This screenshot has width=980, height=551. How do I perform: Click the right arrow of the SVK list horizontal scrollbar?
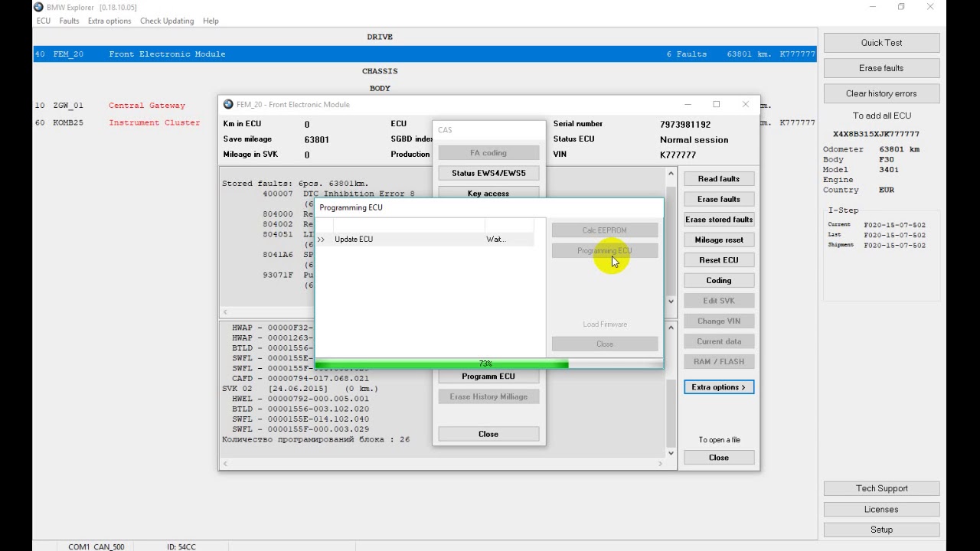pos(661,464)
